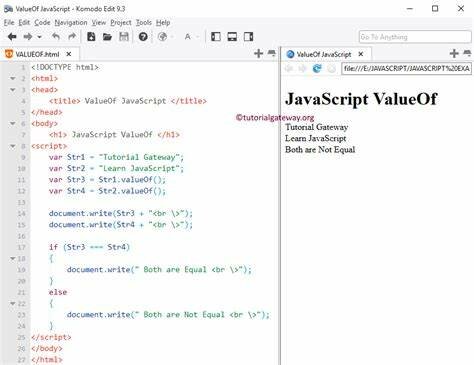Open the font size A toolbar menu

(x=188, y=37)
